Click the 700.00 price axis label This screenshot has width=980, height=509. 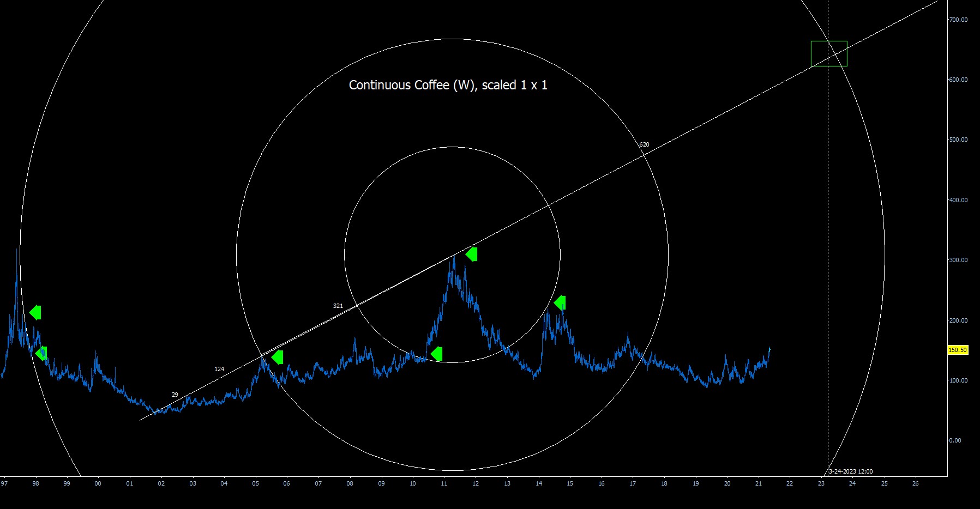[x=958, y=20]
